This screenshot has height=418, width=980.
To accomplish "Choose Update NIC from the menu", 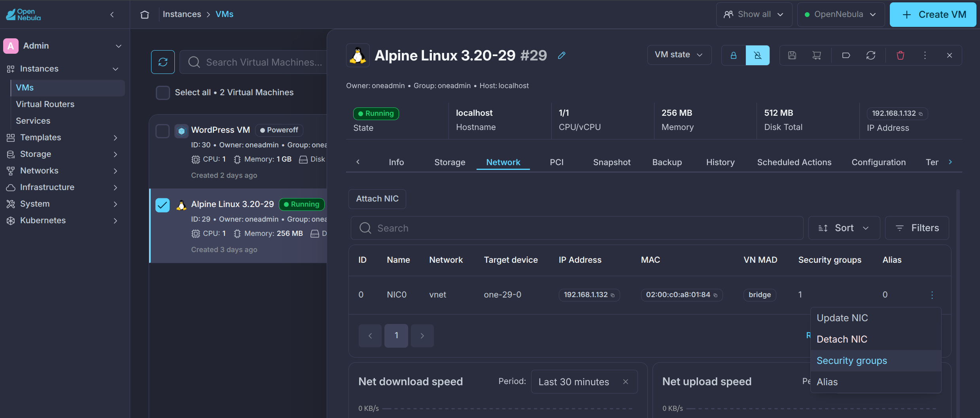I will click(x=876, y=318).
